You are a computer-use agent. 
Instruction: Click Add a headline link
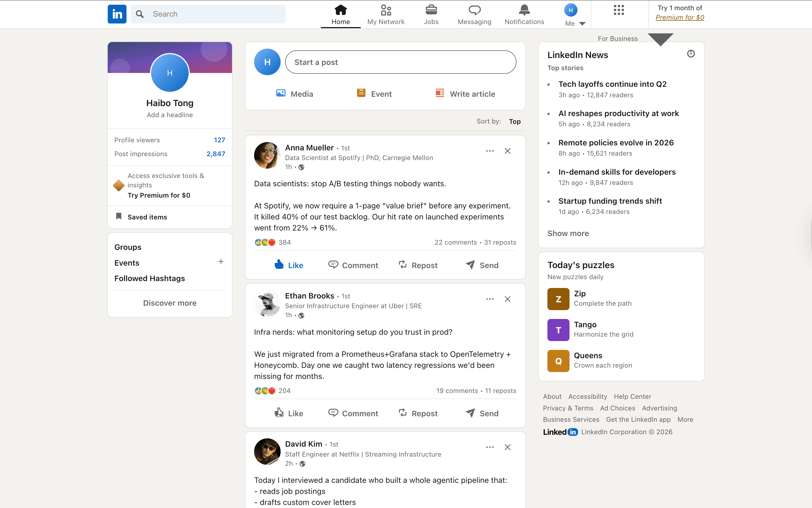coord(170,115)
